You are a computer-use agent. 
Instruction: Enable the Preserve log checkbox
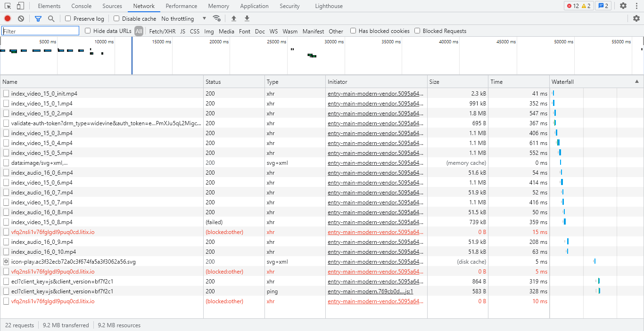pyautogui.click(x=68, y=18)
